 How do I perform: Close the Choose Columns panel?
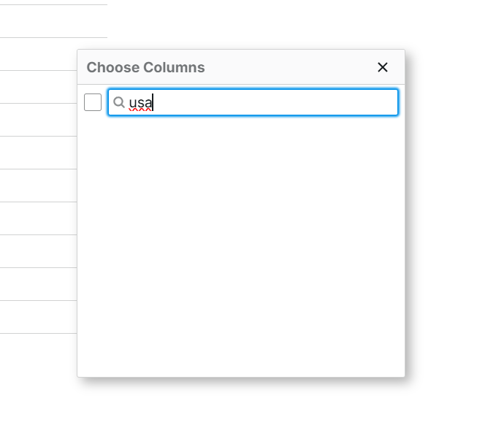[383, 67]
